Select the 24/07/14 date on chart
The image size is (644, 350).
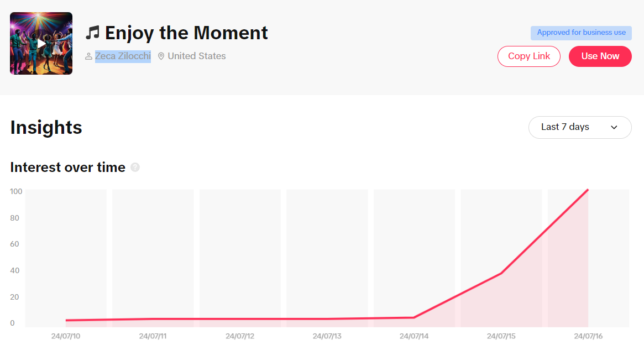click(x=414, y=336)
